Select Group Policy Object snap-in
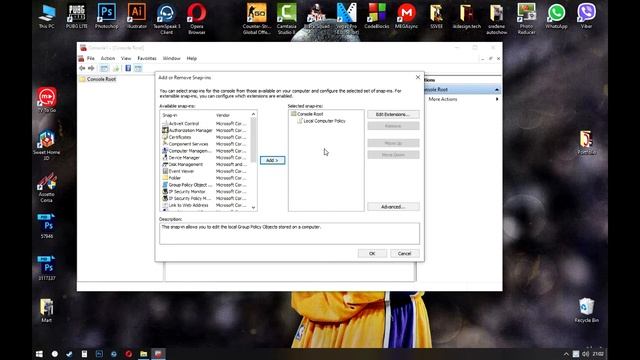 point(189,185)
